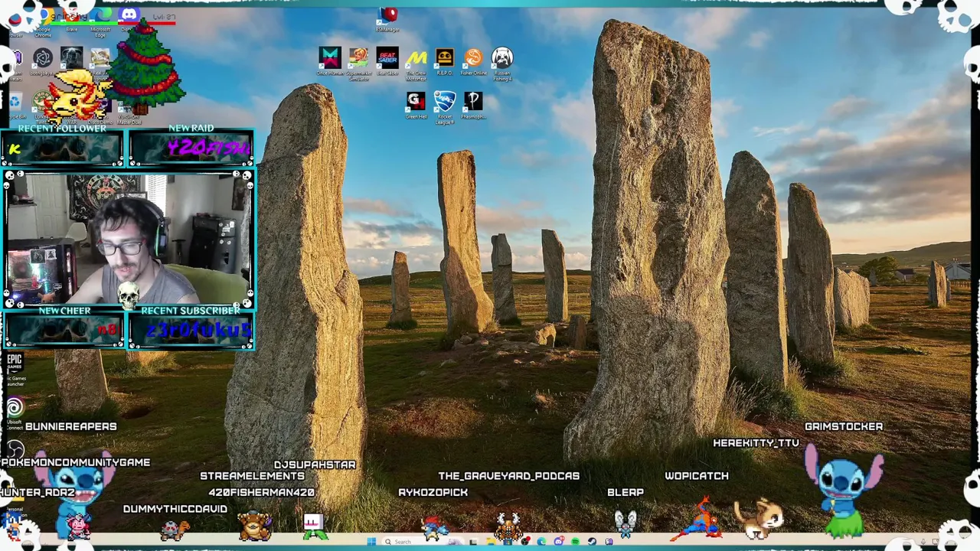Open Spotify from the taskbar

click(x=575, y=542)
